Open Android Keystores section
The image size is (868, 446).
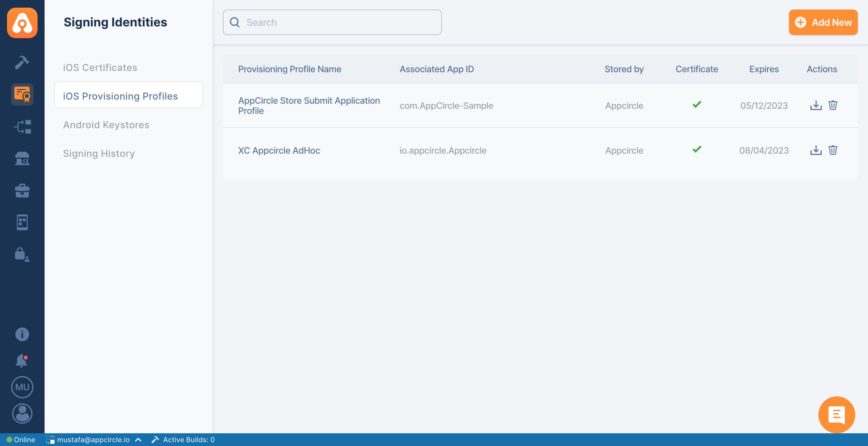click(x=106, y=125)
